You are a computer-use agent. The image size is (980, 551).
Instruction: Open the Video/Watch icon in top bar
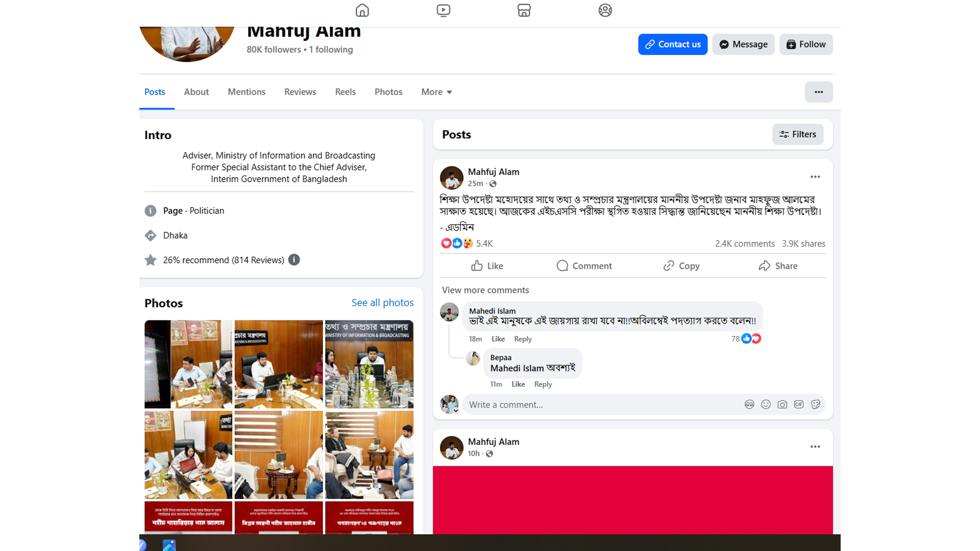[x=443, y=10]
